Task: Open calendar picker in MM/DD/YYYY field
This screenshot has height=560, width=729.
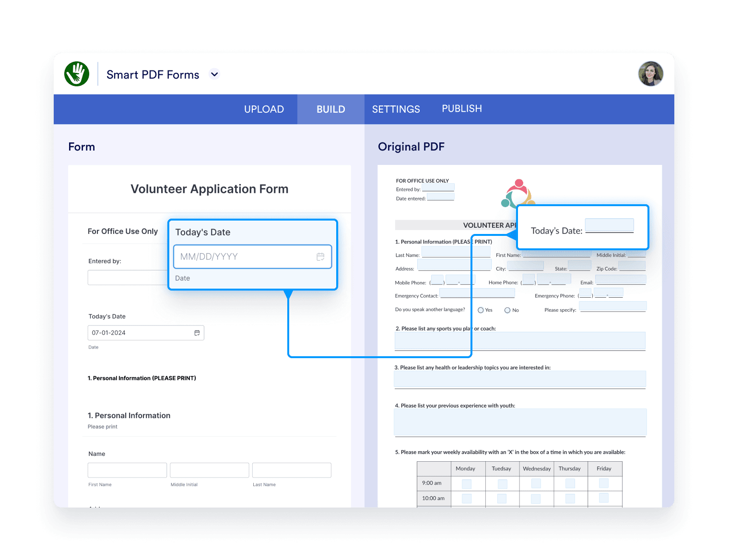Action: click(320, 257)
